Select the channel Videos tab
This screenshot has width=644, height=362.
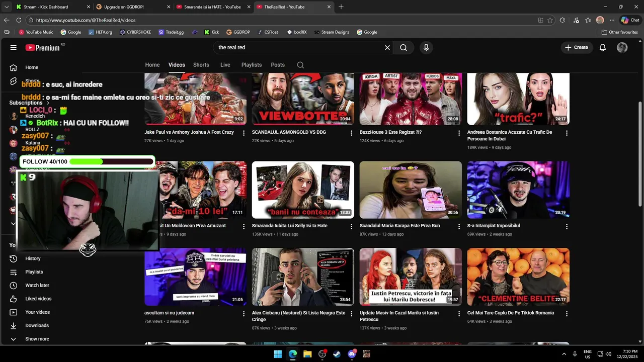pyautogui.click(x=177, y=65)
